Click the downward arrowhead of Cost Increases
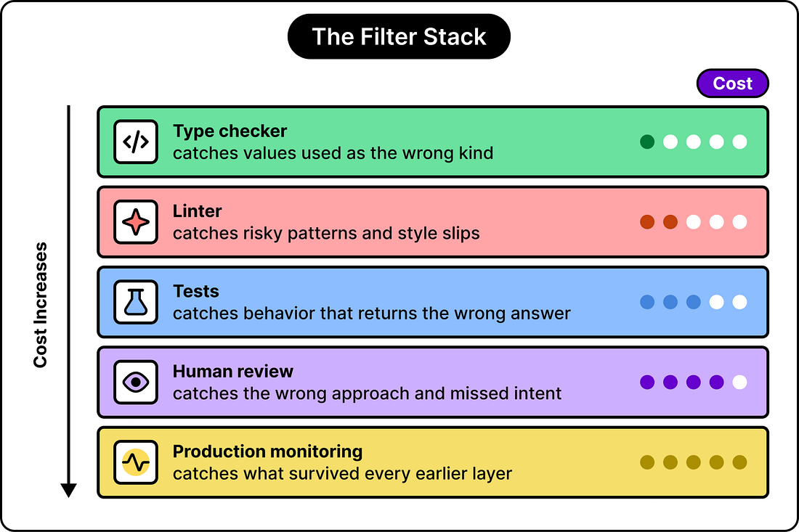The width and height of the screenshot is (799, 532). (69, 490)
